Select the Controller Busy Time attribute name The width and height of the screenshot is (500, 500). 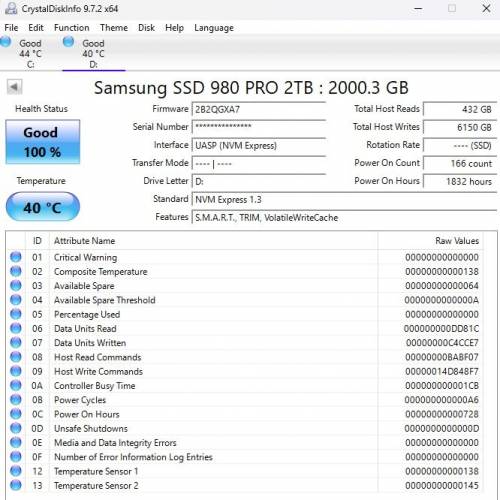(x=95, y=386)
